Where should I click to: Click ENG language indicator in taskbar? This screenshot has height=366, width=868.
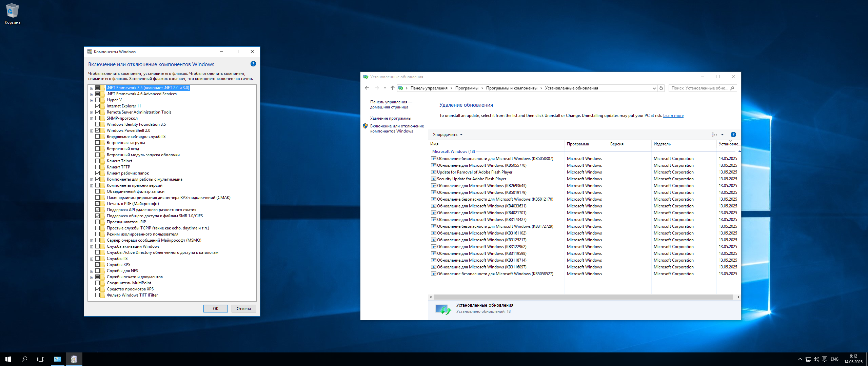[834, 359]
